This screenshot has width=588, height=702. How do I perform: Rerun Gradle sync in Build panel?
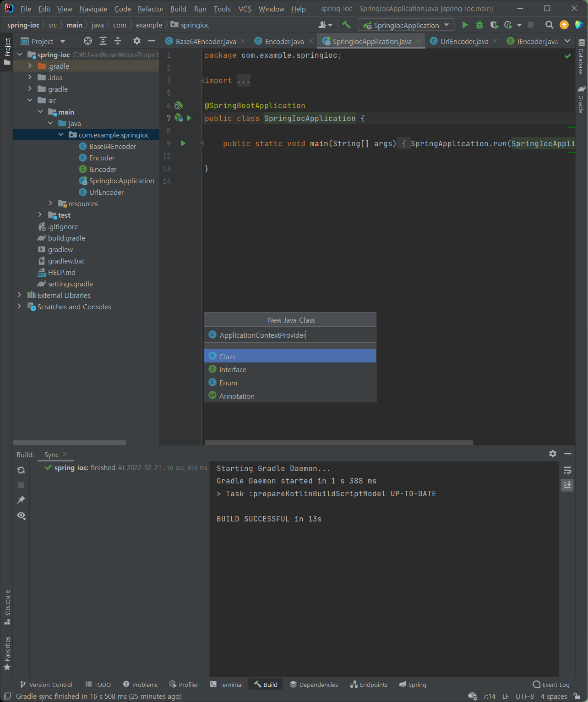(21, 470)
